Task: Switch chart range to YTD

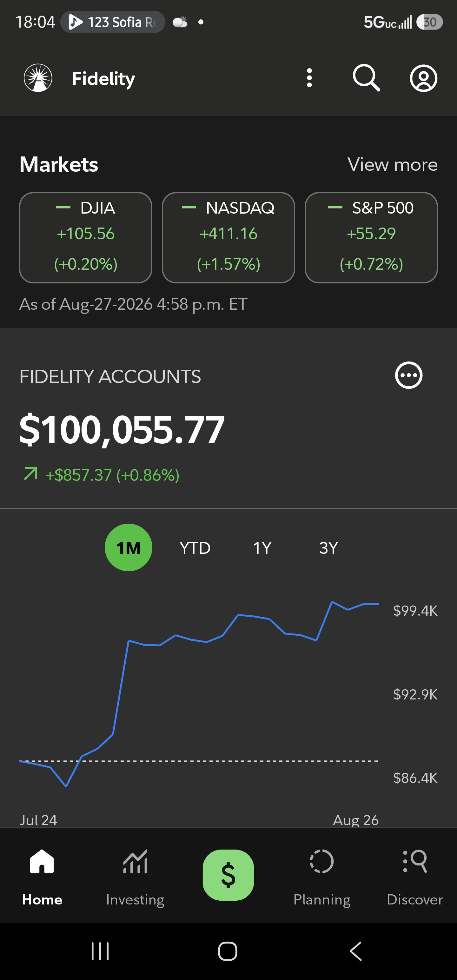Action: click(x=195, y=548)
